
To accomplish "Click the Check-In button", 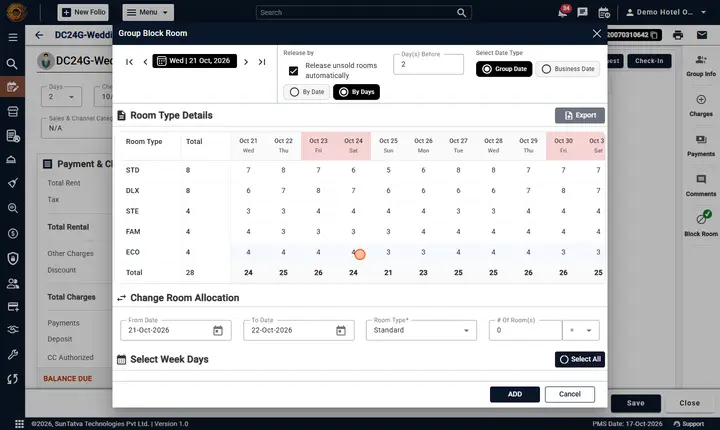I will tap(649, 61).
